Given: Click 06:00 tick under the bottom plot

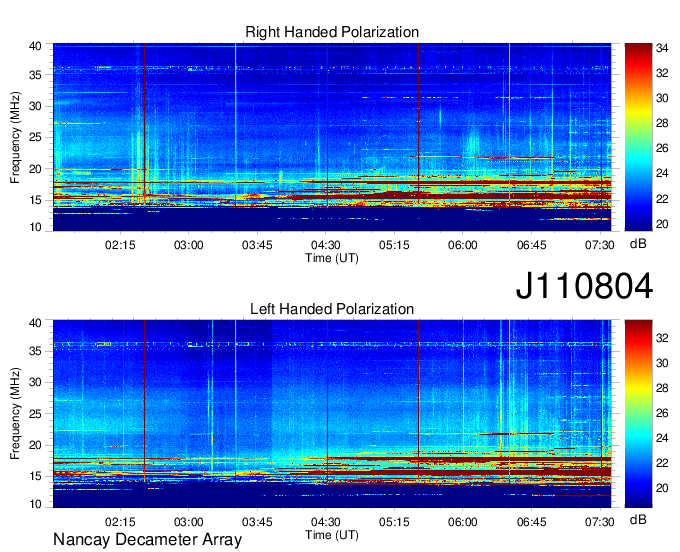Looking at the screenshot, I should 463,522.
